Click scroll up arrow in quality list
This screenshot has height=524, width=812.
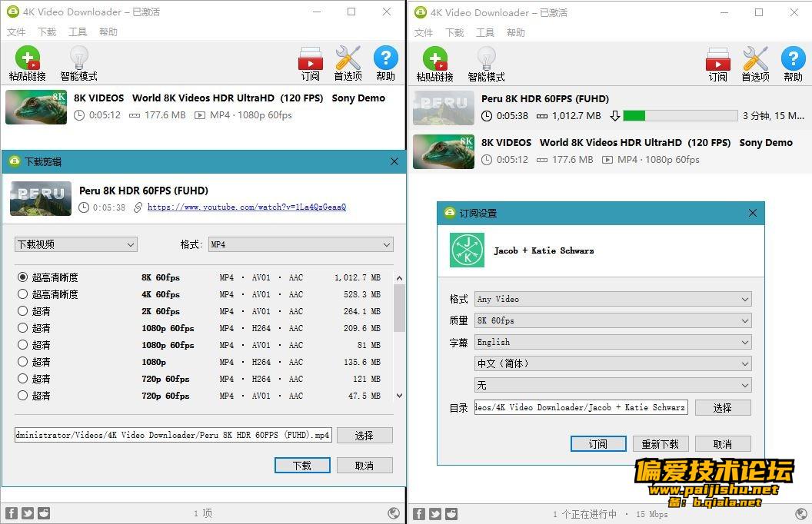[399, 278]
